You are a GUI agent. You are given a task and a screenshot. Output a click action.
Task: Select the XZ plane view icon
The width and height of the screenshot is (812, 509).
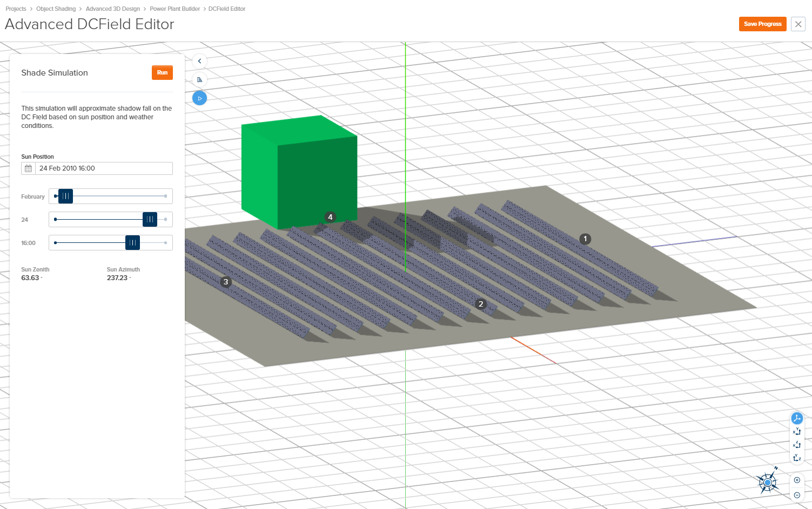click(x=797, y=445)
